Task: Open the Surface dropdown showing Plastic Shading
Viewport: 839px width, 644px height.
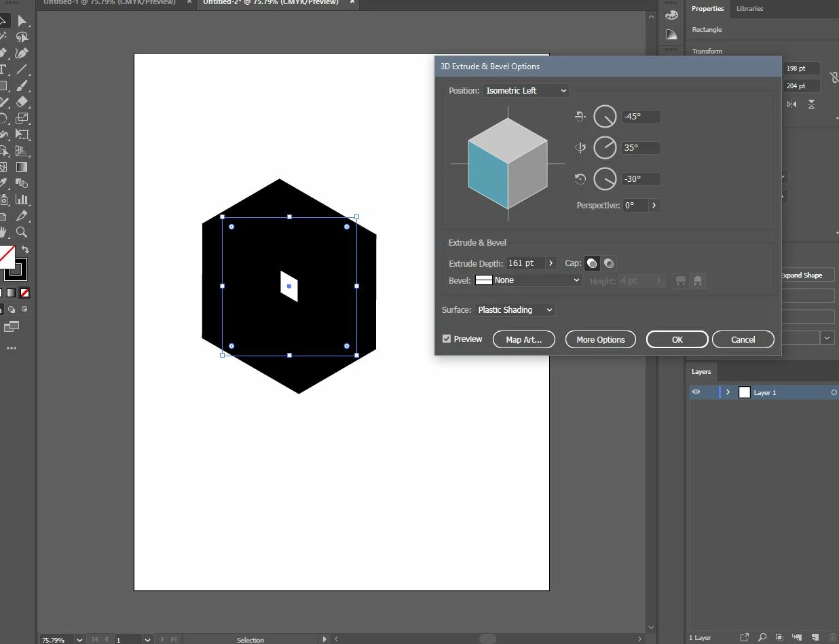Action: (515, 309)
